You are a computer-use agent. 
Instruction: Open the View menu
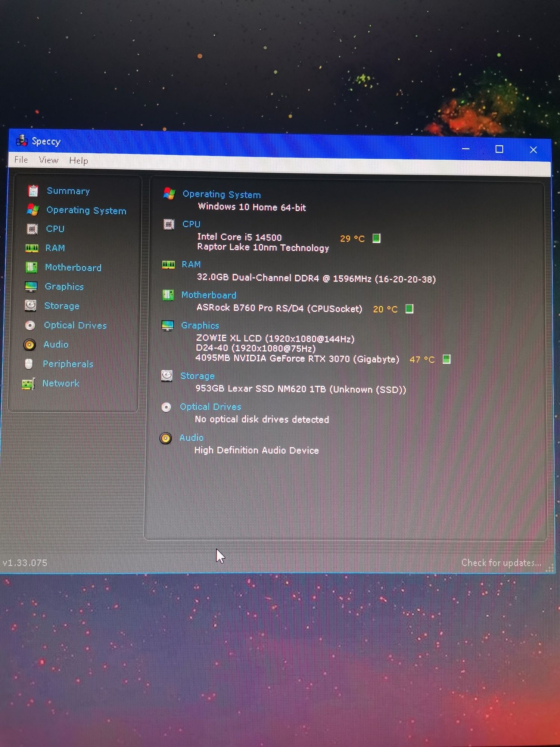pyautogui.click(x=49, y=160)
